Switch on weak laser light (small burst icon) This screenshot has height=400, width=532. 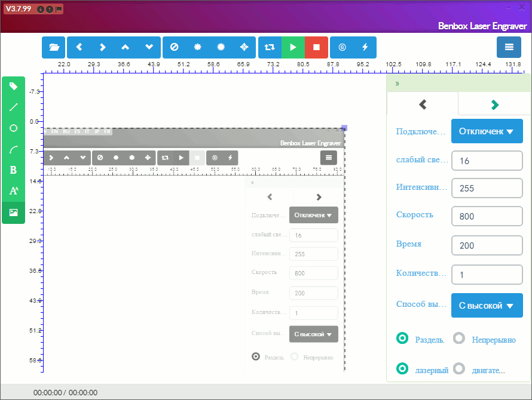pyautogui.click(x=197, y=47)
